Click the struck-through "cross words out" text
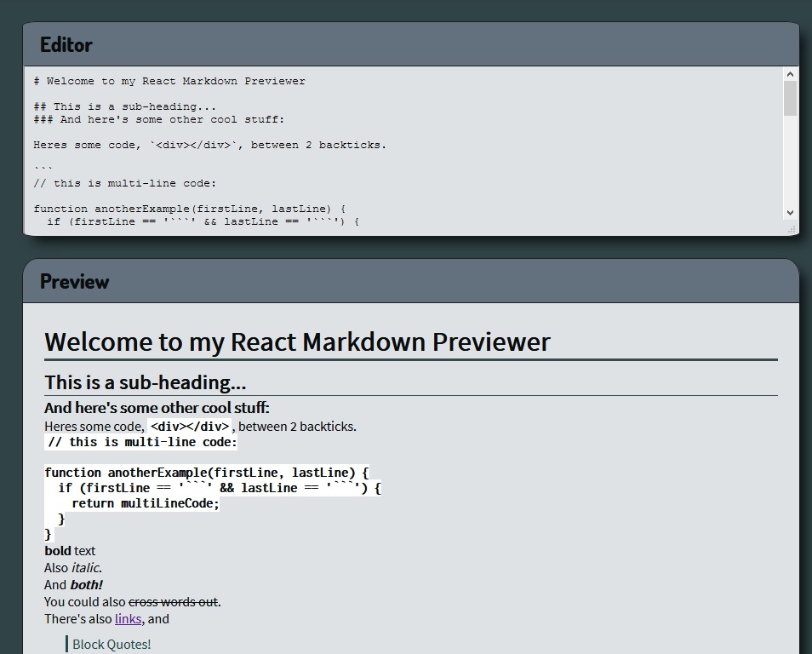This screenshot has height=654, width=812. 173,602
